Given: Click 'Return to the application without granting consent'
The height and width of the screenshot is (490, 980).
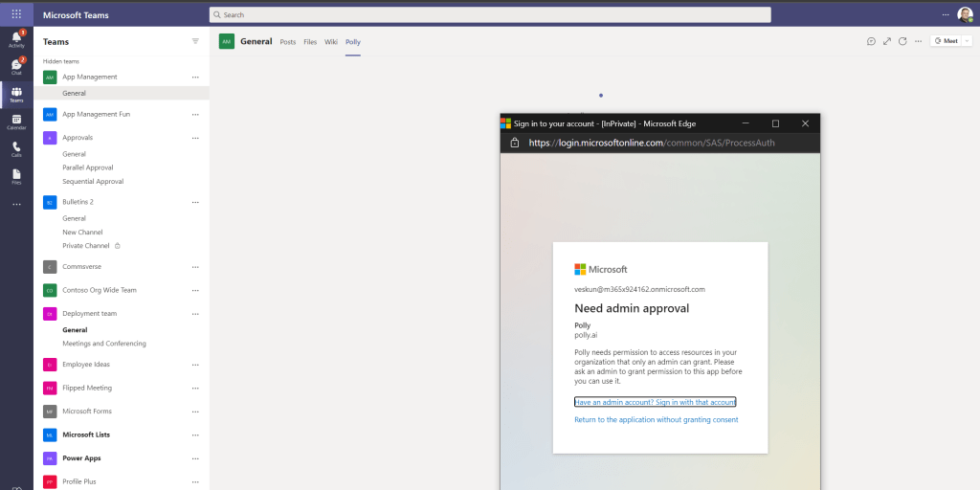Looking at the screenshot, I should coord(656,420).
